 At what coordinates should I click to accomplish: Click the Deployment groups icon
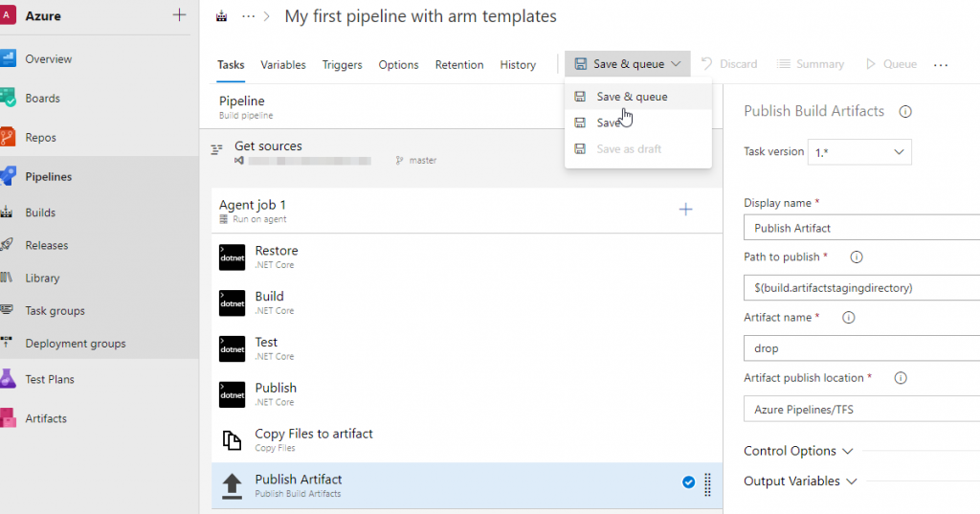point(7,342)
